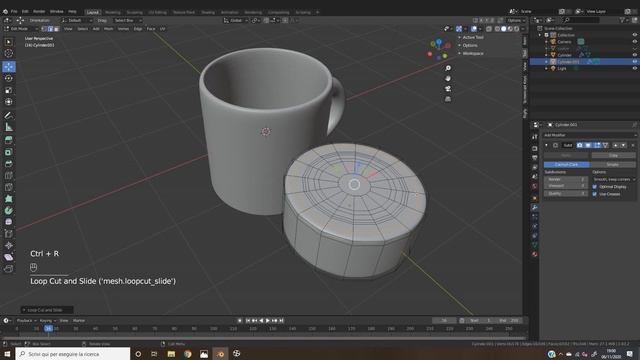
Task: Select the Shrink/Fatten tool
Action: click(9, 246)
